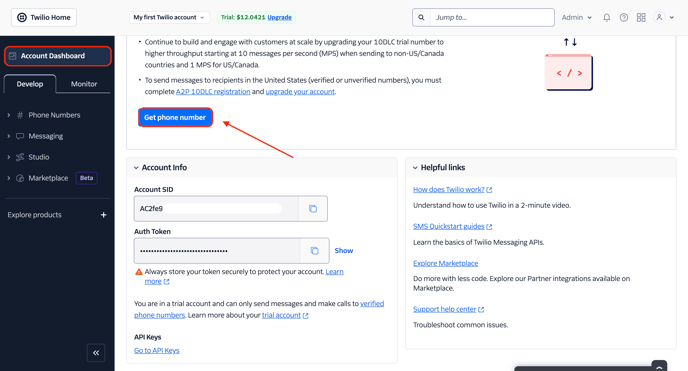Open the help question mark icon
Screen dimensions: 688x371
[x=624, y=18]
